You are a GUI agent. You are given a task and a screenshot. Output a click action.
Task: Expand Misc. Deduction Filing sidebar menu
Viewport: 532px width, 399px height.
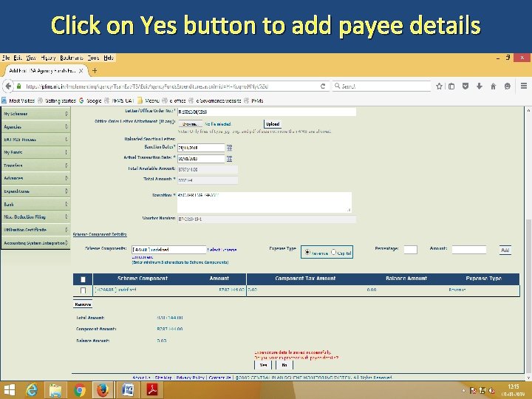point(35,216)
